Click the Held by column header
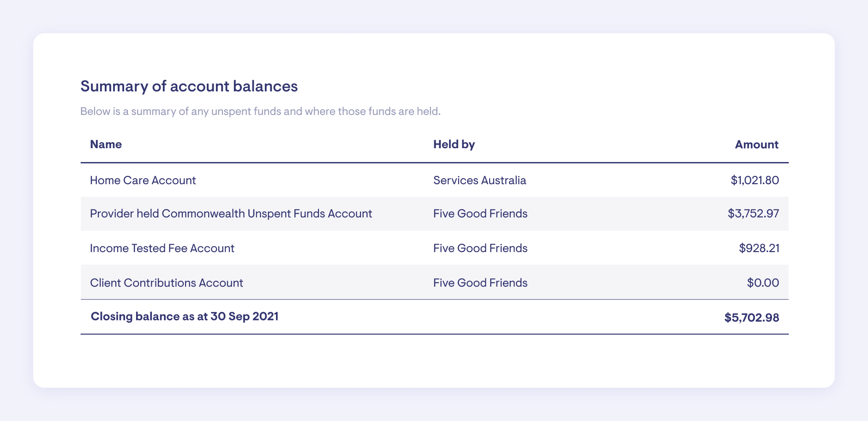The image size is (868, 421). click(454, 144)
